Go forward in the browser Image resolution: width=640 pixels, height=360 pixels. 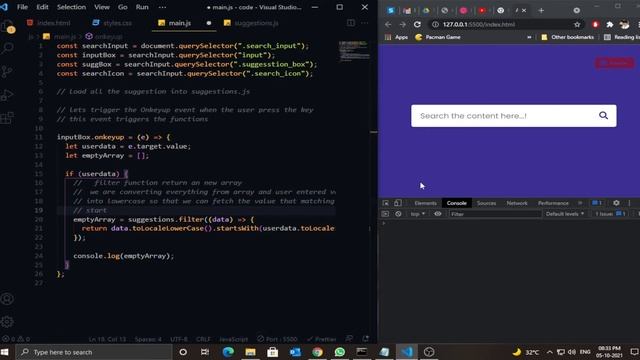pos(402,24)
